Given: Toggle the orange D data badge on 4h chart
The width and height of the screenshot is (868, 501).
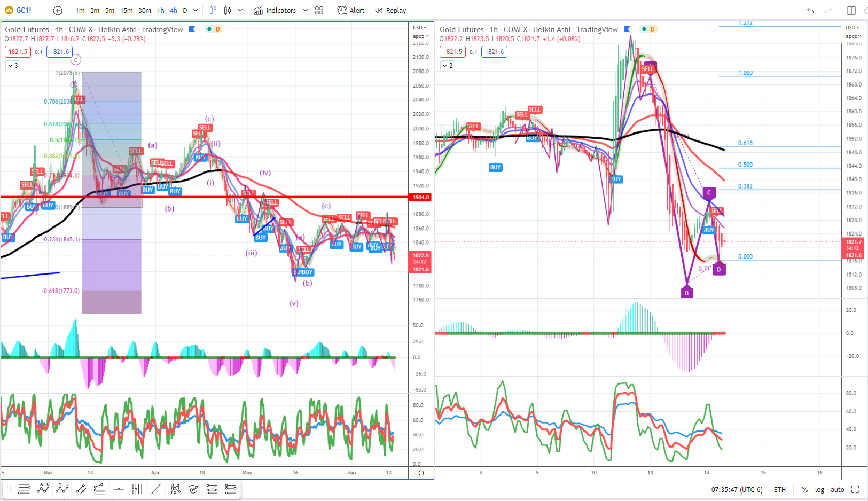Looking at the screenshot, I should [x=218, y=29].
